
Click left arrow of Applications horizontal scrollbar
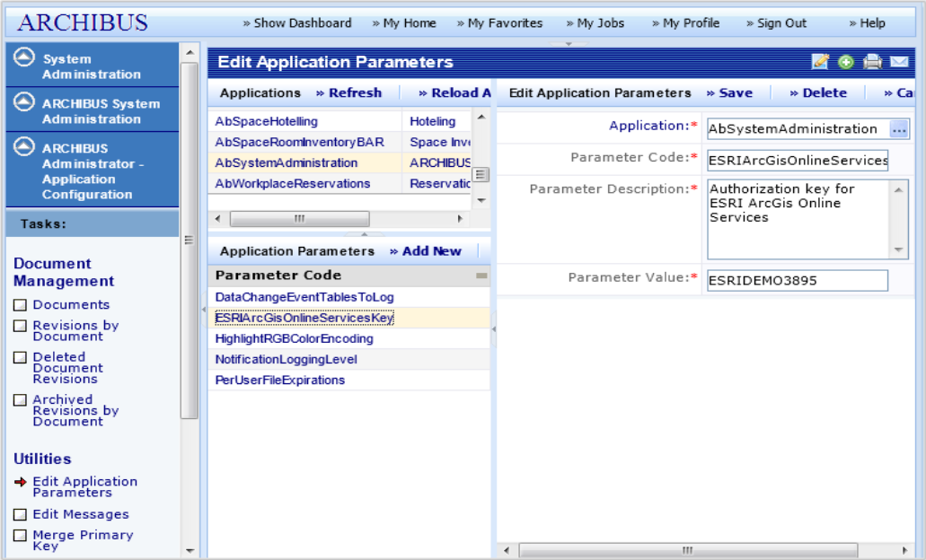[x=218, y=219]
